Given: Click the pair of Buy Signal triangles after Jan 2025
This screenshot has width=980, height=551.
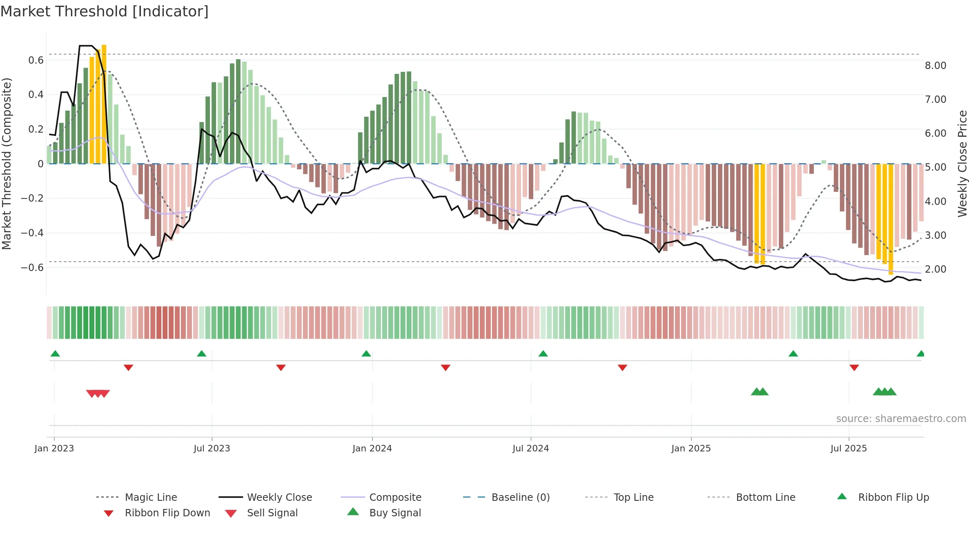Looking at the screenshot, I should tap(759, 391).
